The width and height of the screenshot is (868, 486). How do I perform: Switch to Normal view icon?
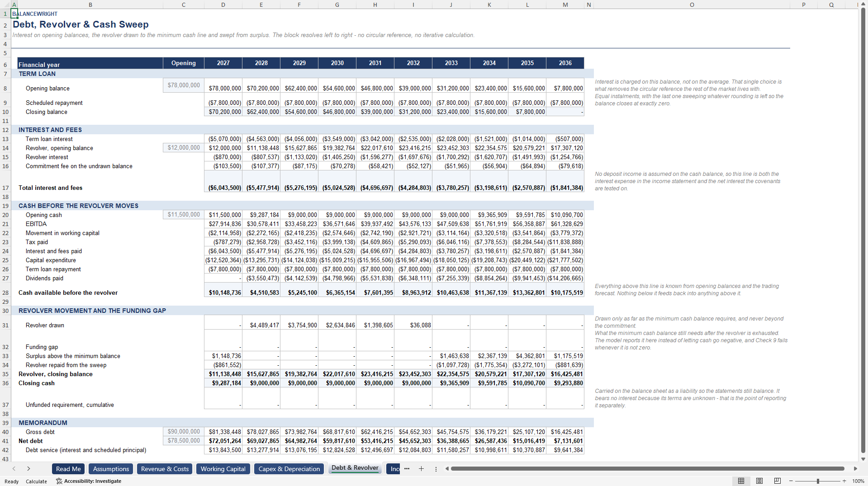(x=741, y=481)
